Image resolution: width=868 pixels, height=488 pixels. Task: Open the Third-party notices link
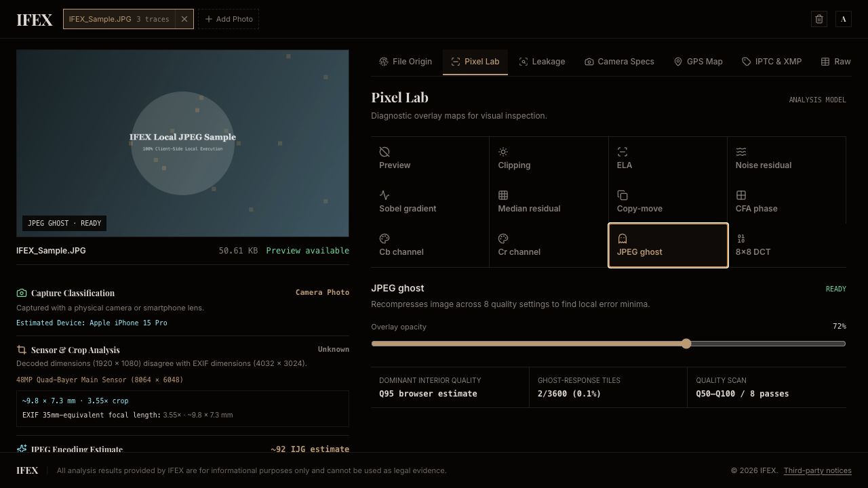click(818, 470)
